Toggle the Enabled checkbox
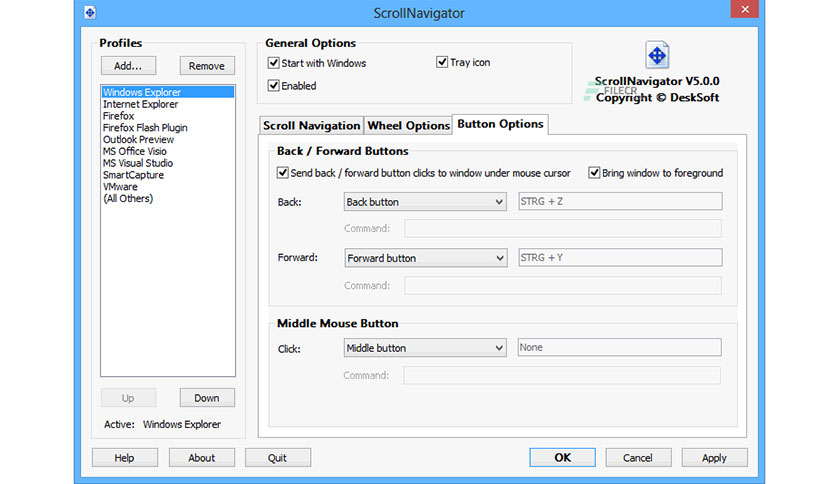 (274, 85)
